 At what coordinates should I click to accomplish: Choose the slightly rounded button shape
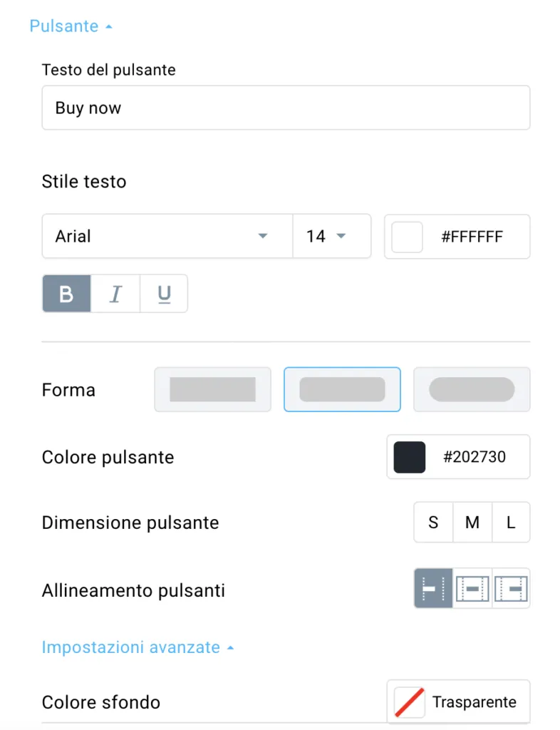(x=342, y=390)
